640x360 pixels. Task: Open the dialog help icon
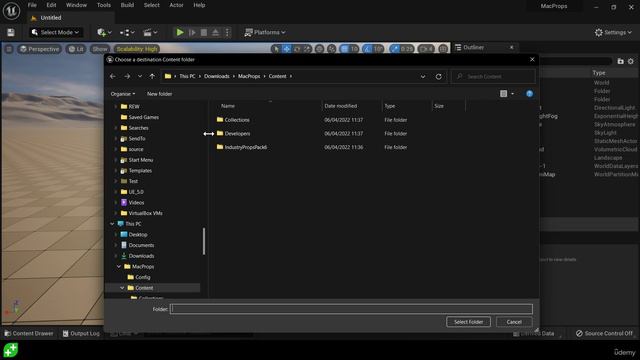click(529, 94)
